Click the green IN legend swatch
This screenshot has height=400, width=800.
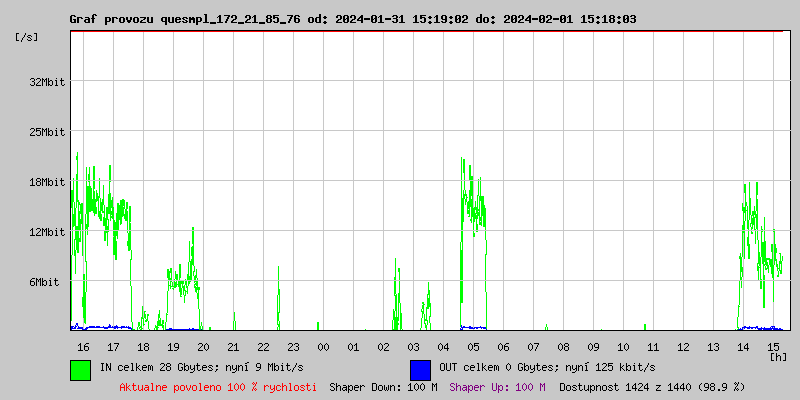pos(80,369)
